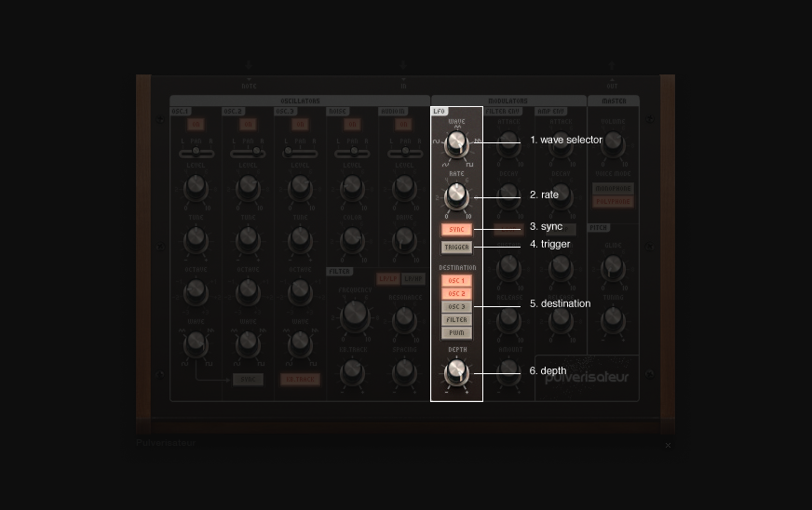The height and width of the screenshot is (510, 812).
Task: Select the LP/HP filter mode
Action: point(413,279)
